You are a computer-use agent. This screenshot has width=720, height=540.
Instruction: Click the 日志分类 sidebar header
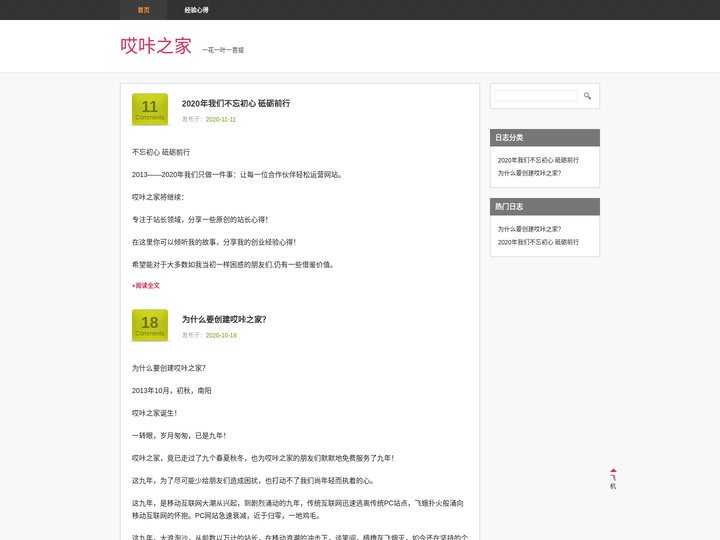545,138
